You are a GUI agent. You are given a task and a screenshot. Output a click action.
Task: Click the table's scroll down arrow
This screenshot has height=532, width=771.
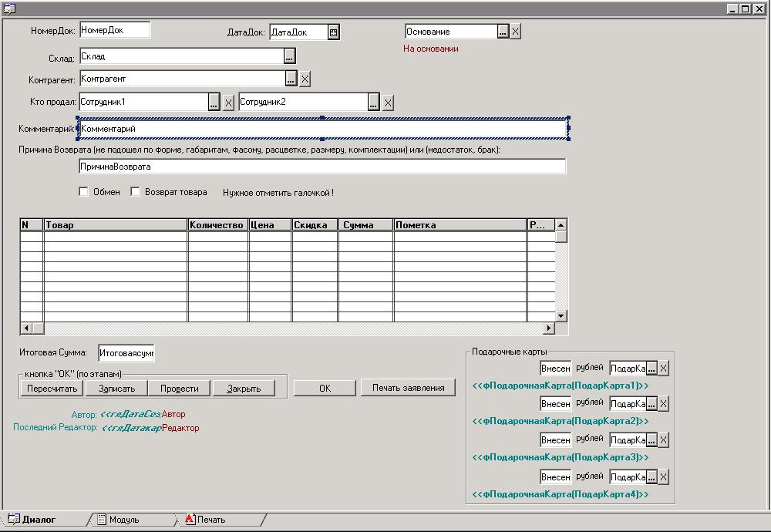coord(561,315)
